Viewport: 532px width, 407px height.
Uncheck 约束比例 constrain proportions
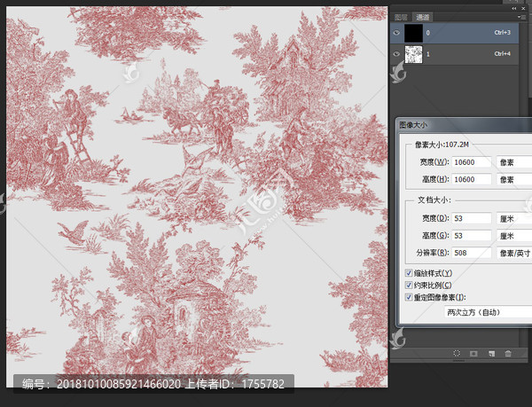pyautogui.click(x=409, y=286)
